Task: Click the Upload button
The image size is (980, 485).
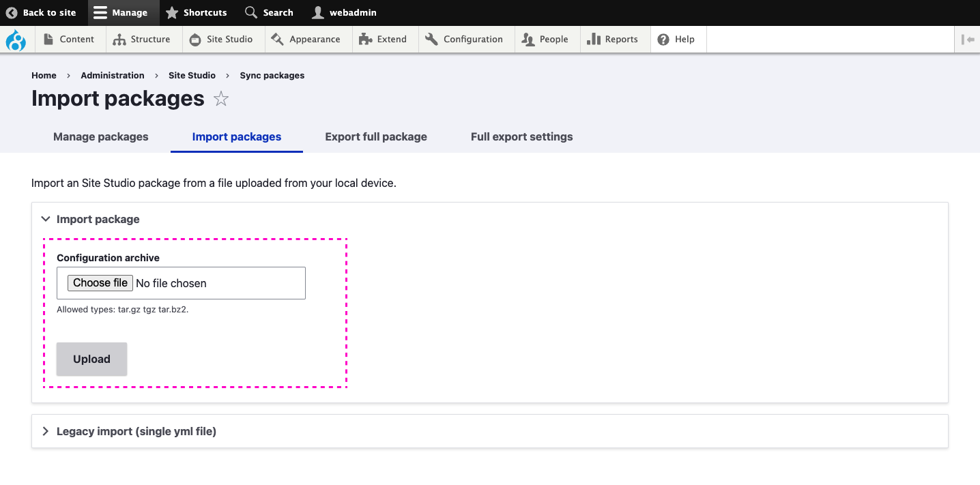Action: 91,359
